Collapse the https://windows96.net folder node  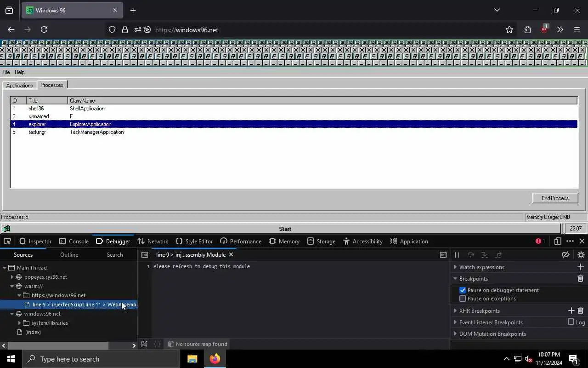coord(19,295)
